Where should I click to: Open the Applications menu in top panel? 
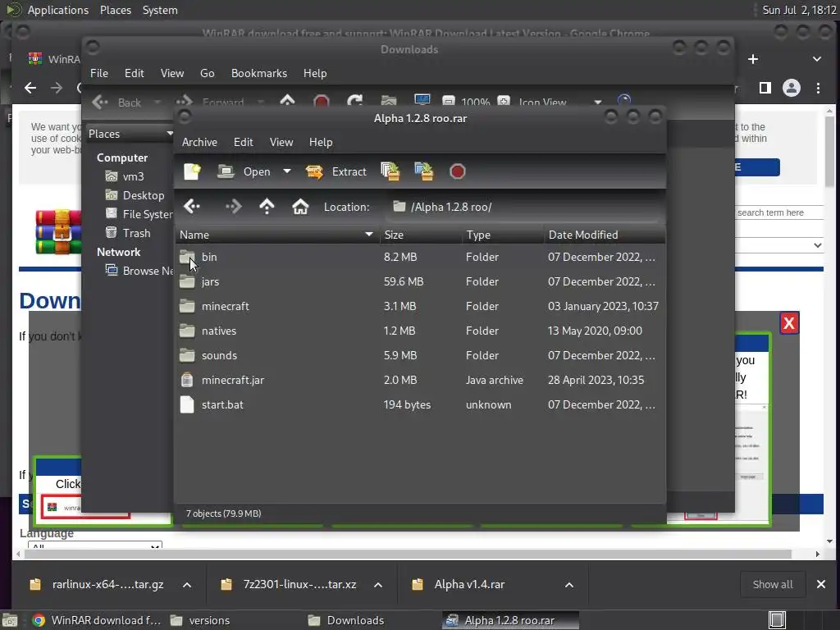click(x=58, y=10)
